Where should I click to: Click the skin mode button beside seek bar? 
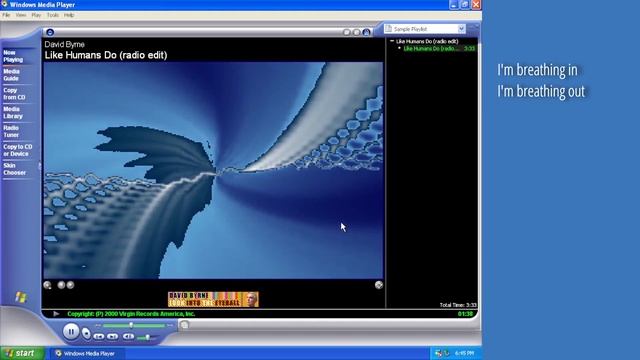(x=184, y=325)
